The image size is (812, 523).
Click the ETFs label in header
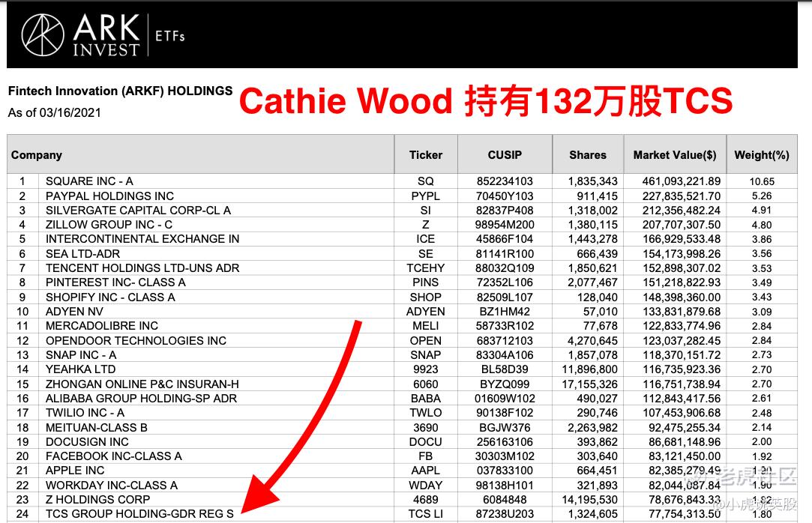pyautogui.click(x=170, y=36)
